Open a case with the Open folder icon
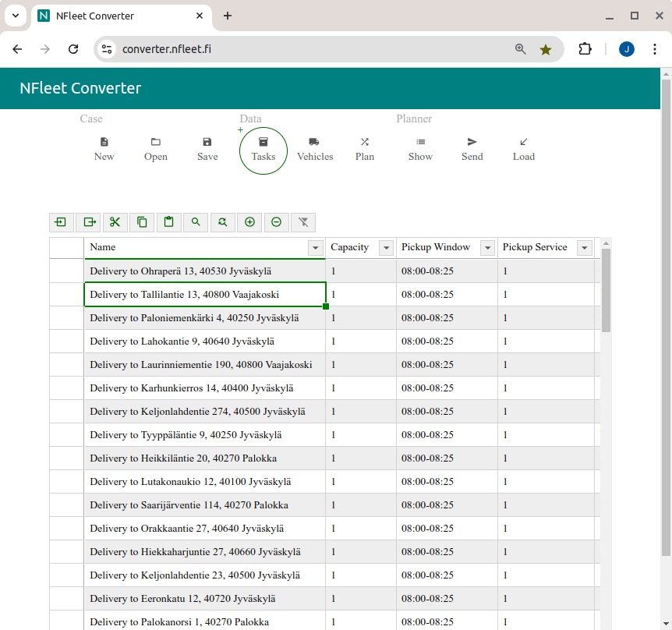672x630 pixels. tap(156, 142)
